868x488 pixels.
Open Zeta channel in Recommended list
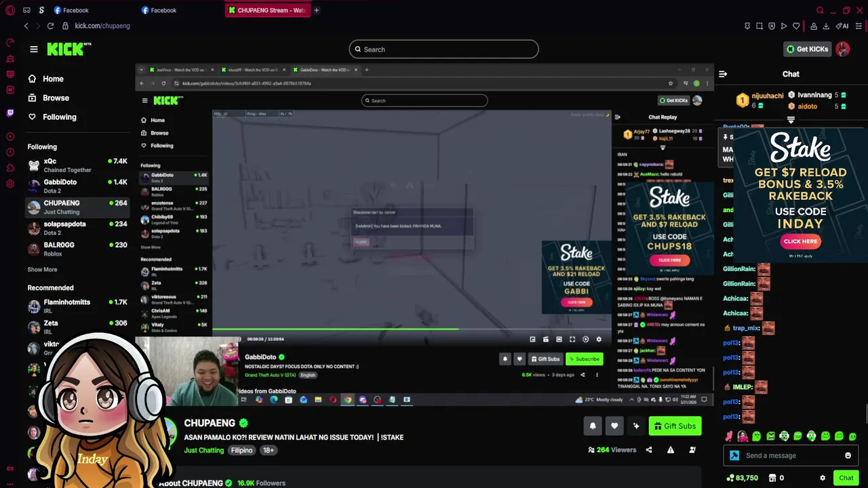point(77,327)
